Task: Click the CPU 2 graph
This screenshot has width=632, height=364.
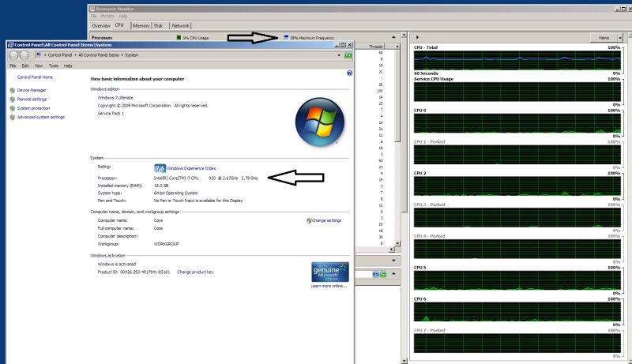Action: (x=517, y=186)
